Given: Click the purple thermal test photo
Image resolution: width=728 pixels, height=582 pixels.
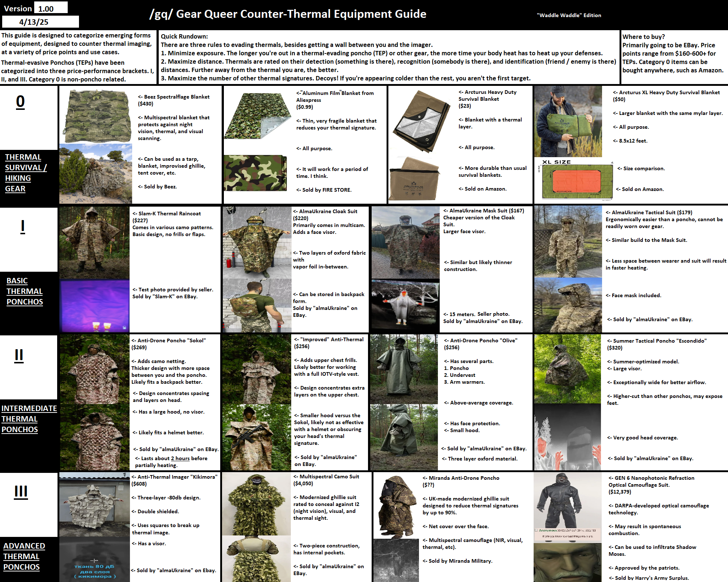Looking at the screenshot, I should click(95, 306).
